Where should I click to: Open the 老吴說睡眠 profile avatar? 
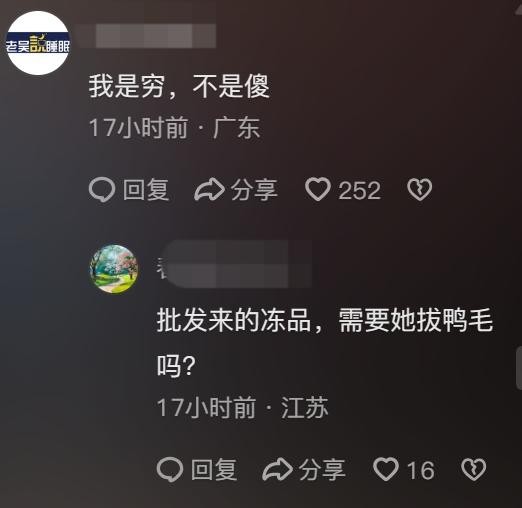(x=38, y=43)
